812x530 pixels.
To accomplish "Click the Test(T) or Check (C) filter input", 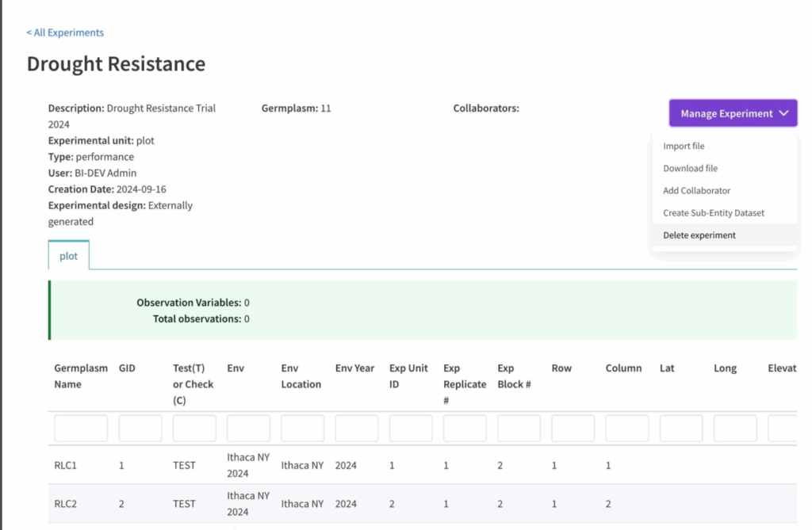I will click(194, 429).
